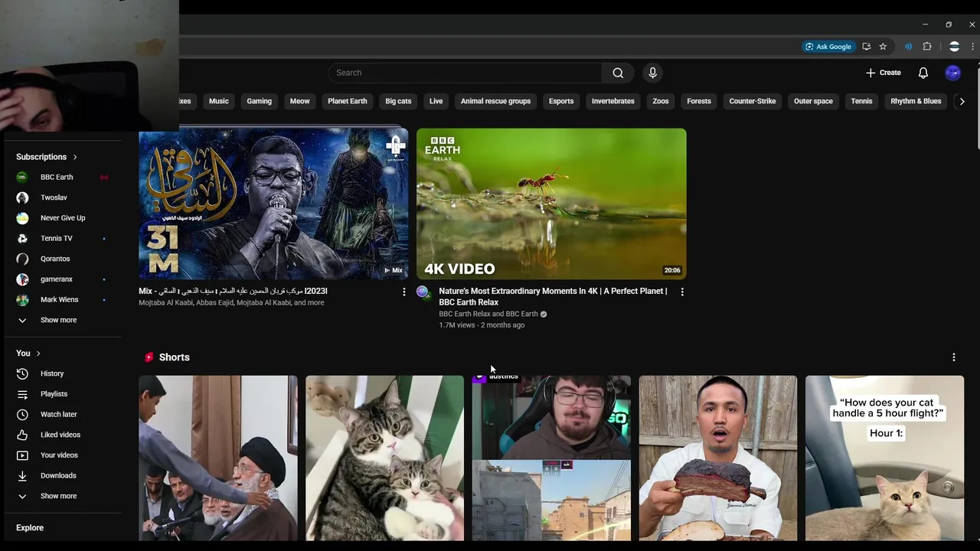Image resolution: width=980 pixels, height=551 pixels.
Task: Open BBC Earth Relax channel avatar
Action: pos(423,292)
